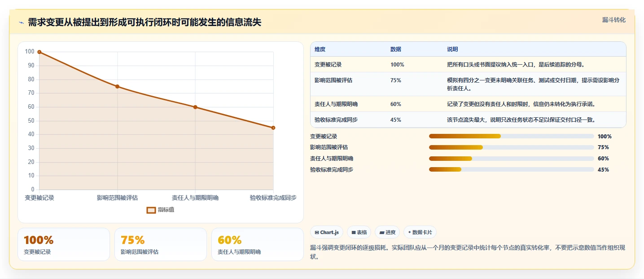Image resolution: width=644 pixels, height=279 pixels.
Task: Select 责任人与期限明确 table row cell
Action: 336,104
